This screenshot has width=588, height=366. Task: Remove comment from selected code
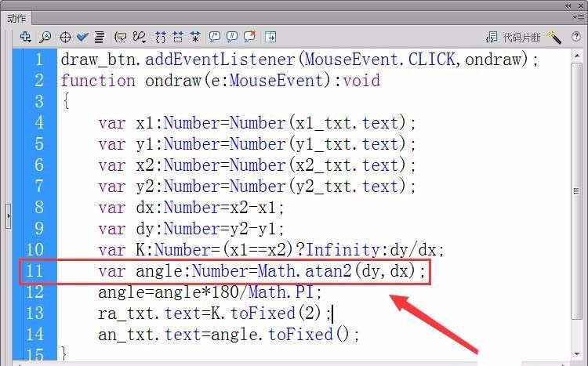249,36
